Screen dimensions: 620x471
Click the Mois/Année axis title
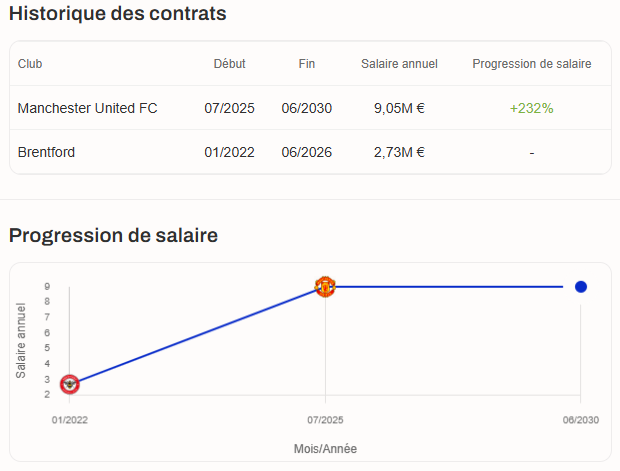click(x=325, y=449)
